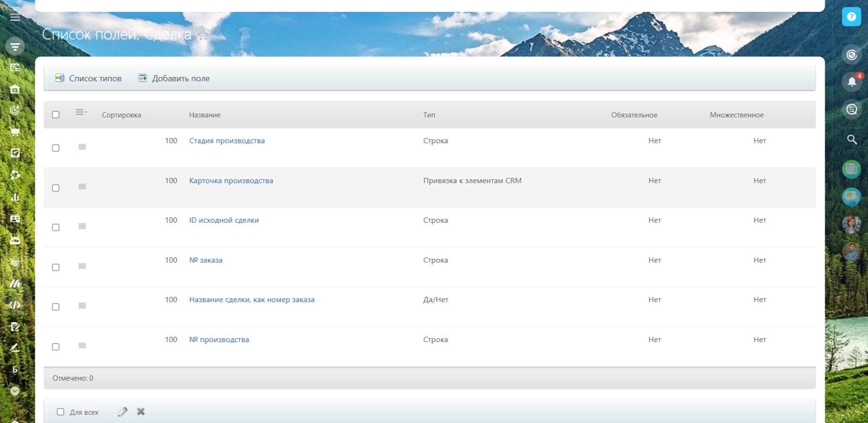Screen dimensions: 868x423
Task: Open the 'ID исходной сделки' field link
Action: 224,220
